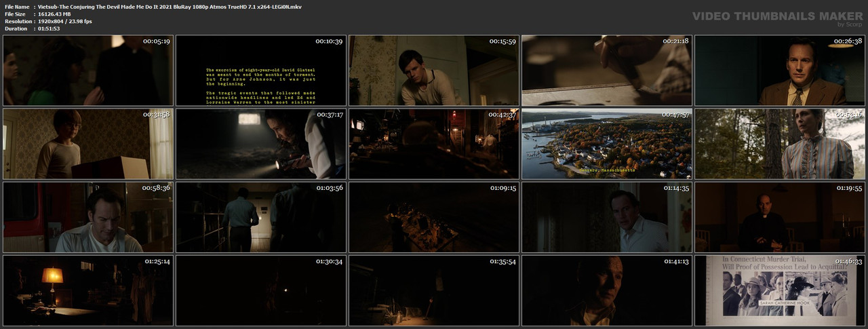The image size is (868, 329).
Task: Open the dark frame stamped 01:30:34
Action: 261,290
